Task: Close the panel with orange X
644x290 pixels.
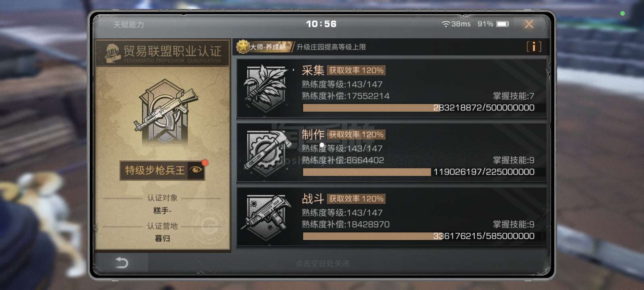Action: 529,24
